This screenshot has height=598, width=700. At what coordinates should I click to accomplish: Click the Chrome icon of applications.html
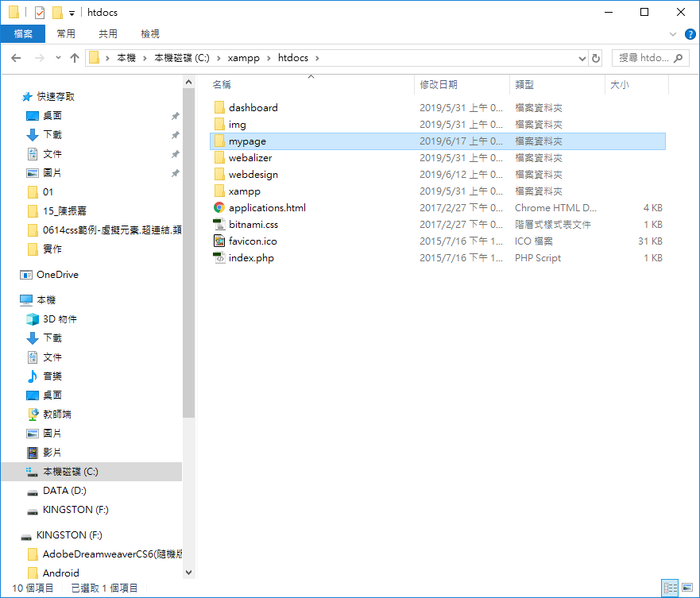click(x=219, y=207)
